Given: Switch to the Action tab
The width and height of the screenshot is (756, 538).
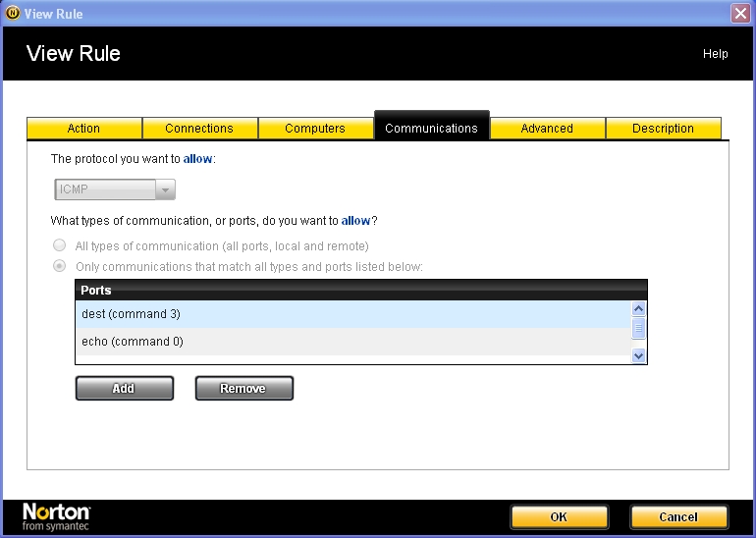Looking at the screenshot, I should tap(83, 129).
